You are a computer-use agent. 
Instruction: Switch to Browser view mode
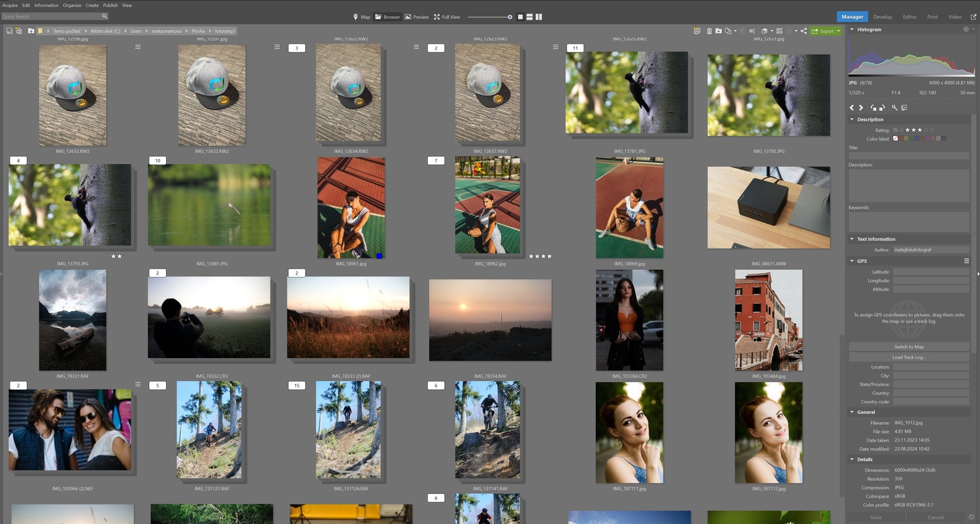[387, 17]
